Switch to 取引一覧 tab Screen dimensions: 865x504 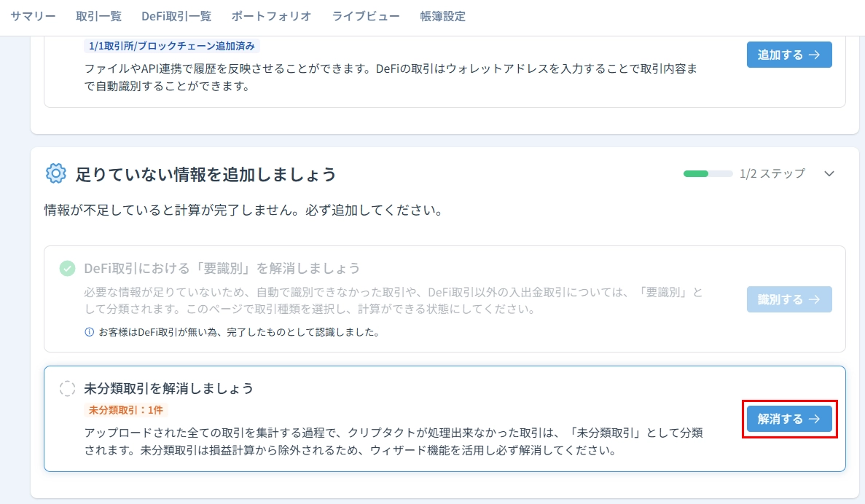coord(99,17)
